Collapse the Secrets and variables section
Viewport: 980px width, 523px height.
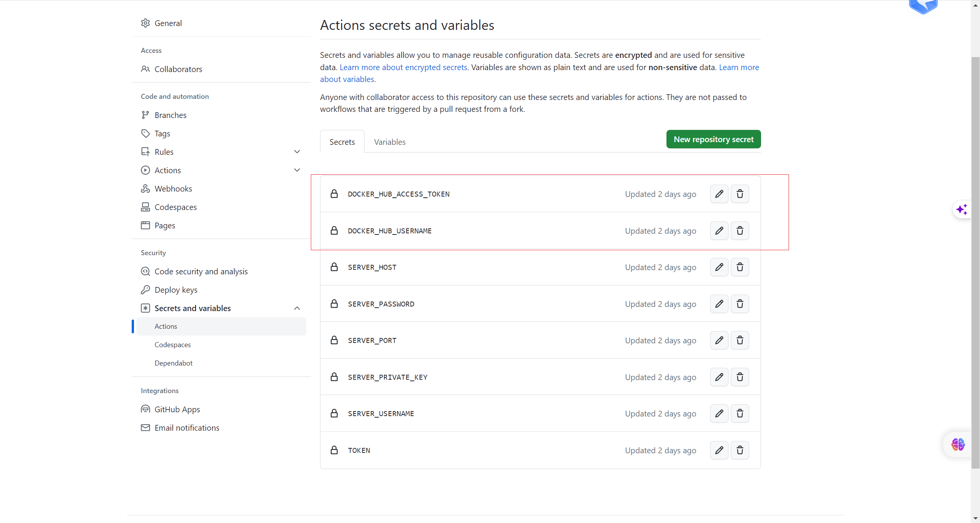[x=297, y=308]
